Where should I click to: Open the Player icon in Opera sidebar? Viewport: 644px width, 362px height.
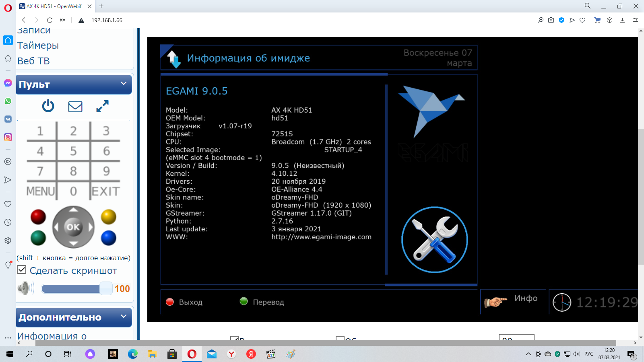point(8,162)
